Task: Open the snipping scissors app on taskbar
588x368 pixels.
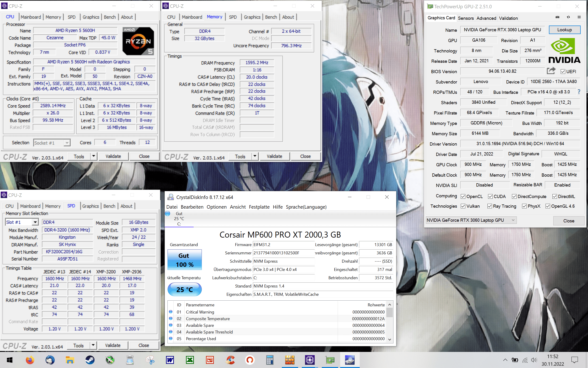Action: 150,360
